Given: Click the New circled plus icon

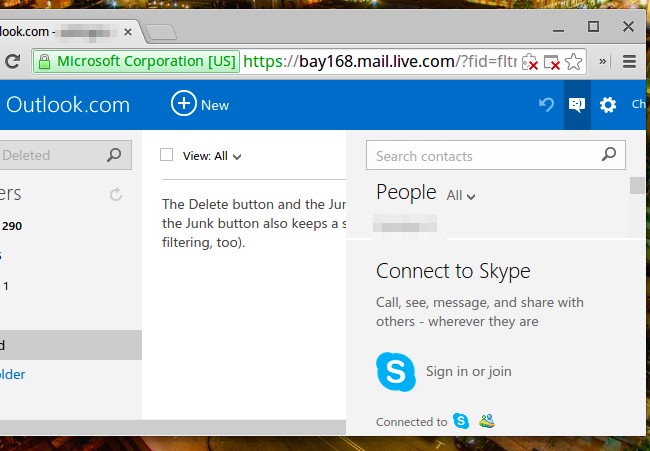Looking at the screenshot, I should tap(184, 103).
